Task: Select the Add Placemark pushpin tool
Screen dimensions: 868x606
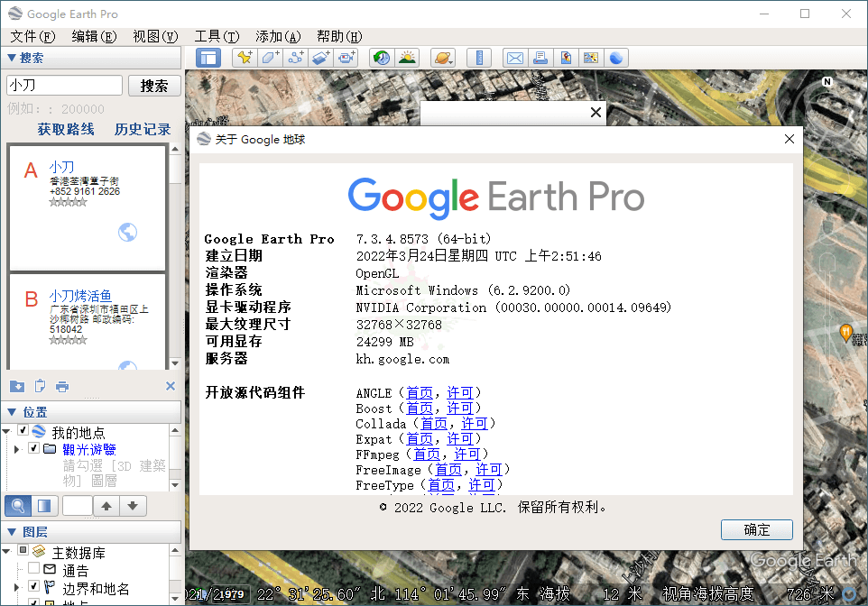Action: pyautogui.click(x=245, y=57)
